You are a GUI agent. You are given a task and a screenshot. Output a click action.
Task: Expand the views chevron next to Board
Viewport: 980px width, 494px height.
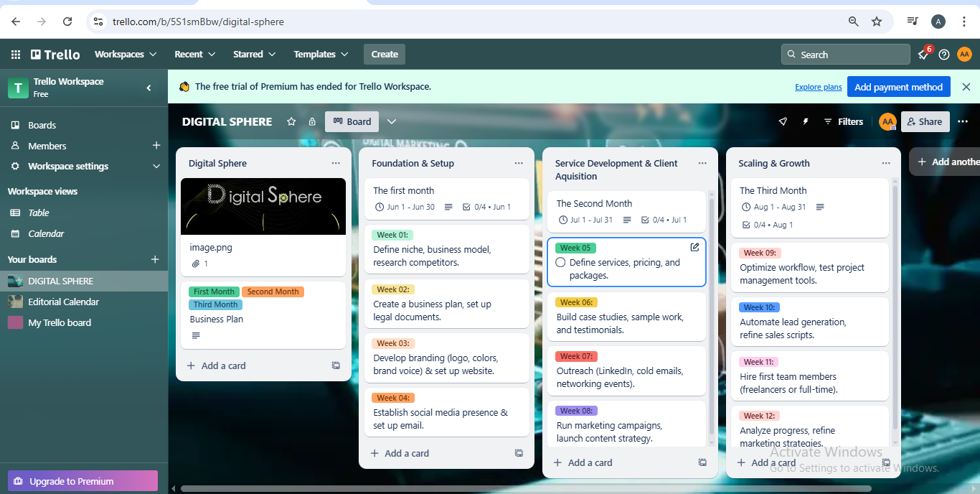[x=392, y=122]
